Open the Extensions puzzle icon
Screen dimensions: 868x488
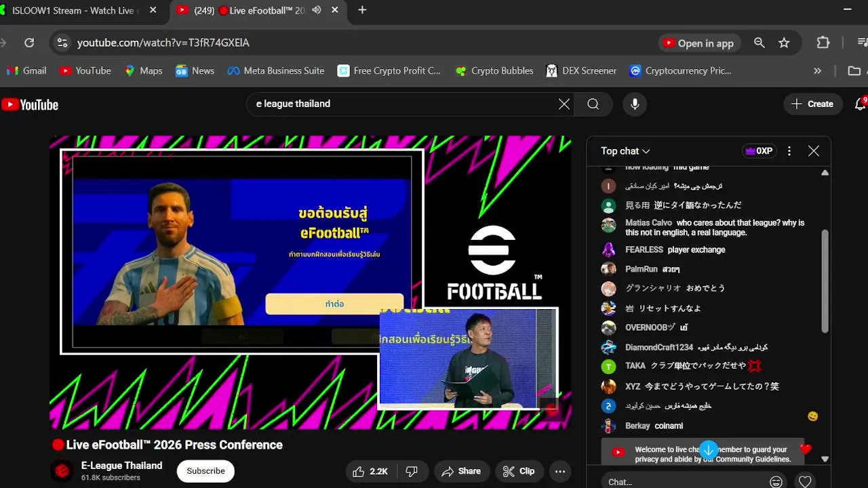point(823,43)
